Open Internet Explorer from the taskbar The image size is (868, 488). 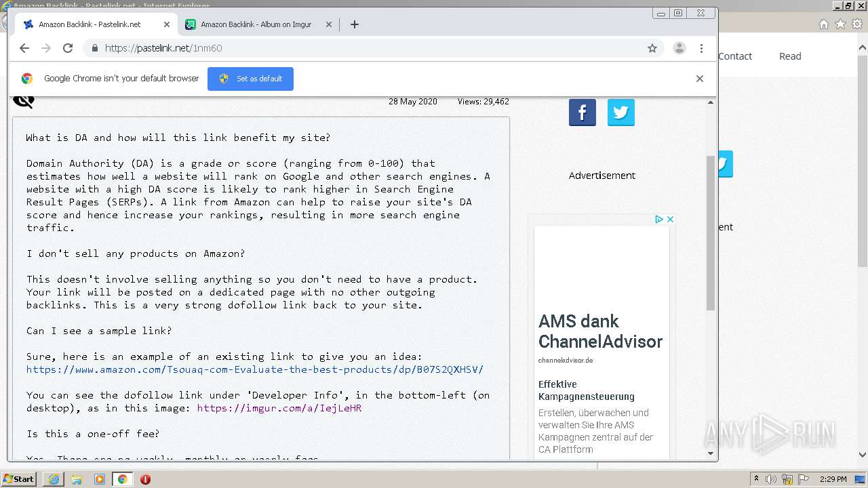(x=54, y=479)
